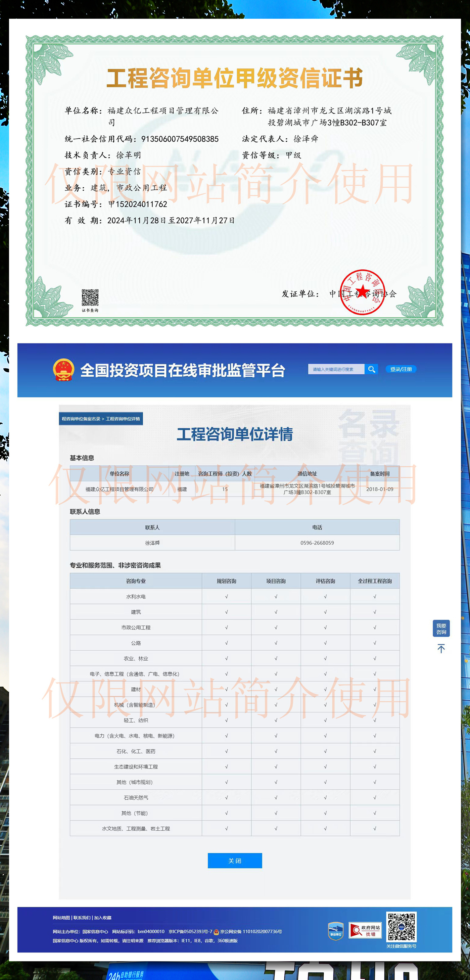Click the blue 关闭 button
Viewport: 470px width, 980px height.
point(235,860)
